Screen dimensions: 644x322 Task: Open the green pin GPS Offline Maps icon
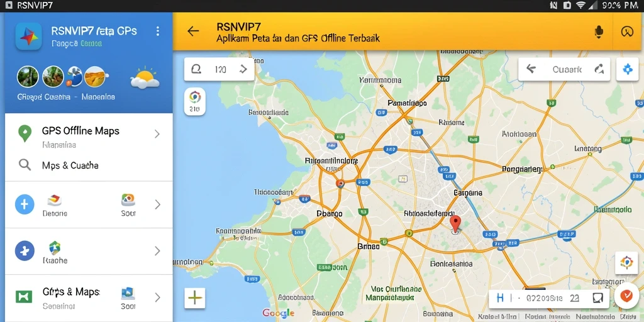25,133
